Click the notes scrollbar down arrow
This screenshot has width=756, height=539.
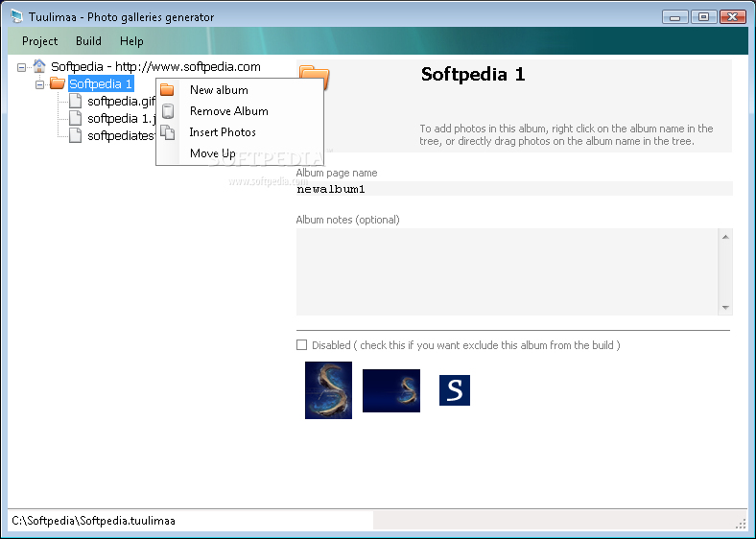(x=725, y=308)
